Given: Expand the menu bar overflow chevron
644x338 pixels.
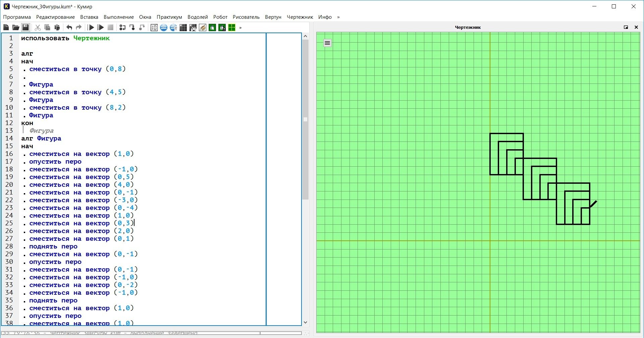Looking at the screenshot, I should (338, 17).
